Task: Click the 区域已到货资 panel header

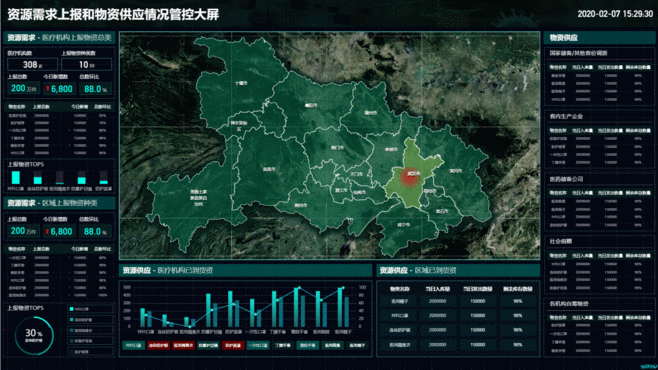Action: coord(458,271)
